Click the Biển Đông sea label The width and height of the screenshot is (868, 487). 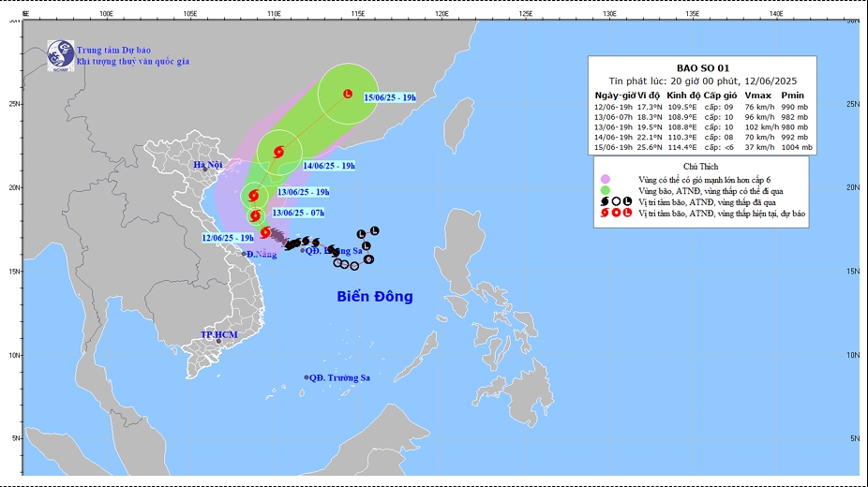(375, 297)
